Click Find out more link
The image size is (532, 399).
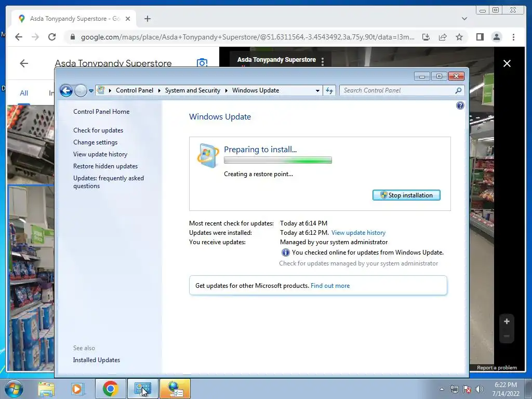(330, 286)
